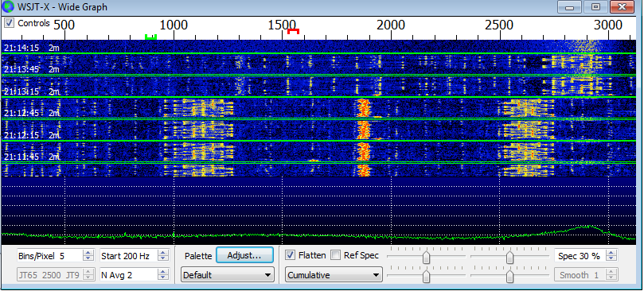Increase Bins/Pixel with up arrow

click(88, 254)
